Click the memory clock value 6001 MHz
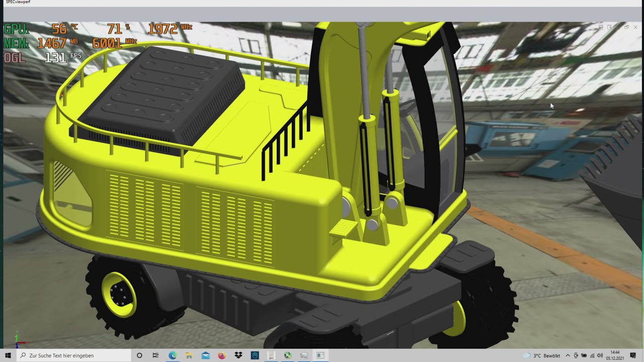The width and height of the screenshot is (644, 362). [x=114, y=43]
